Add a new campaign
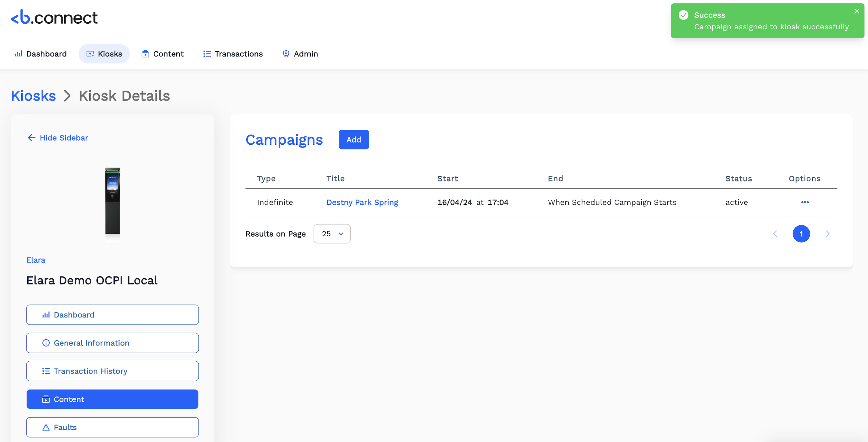868x442 pixels. [x=354, y=139]
